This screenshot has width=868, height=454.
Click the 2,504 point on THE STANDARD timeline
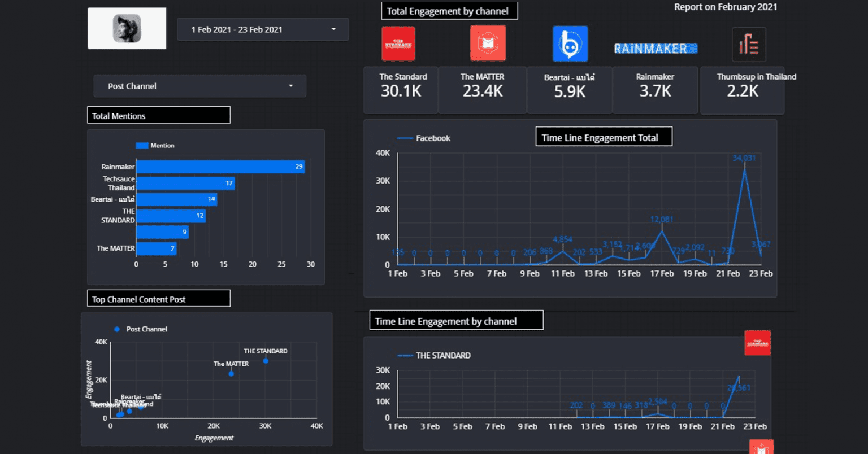click(658, 414)
